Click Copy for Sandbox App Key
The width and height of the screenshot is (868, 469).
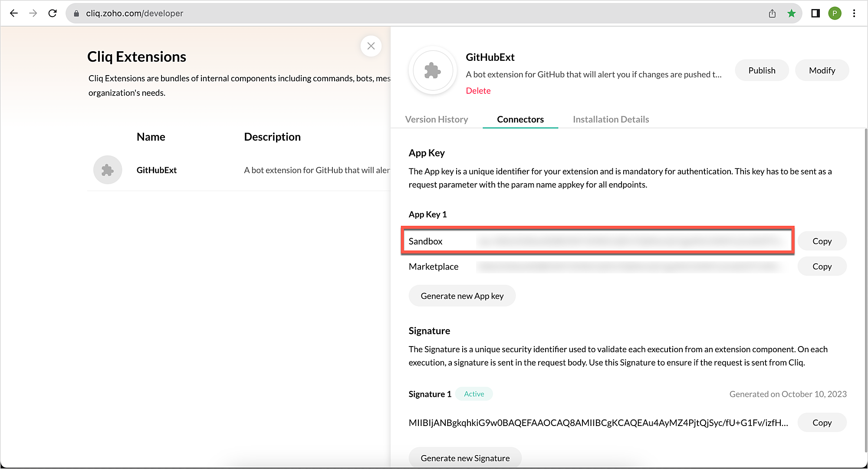click(822, 241)
